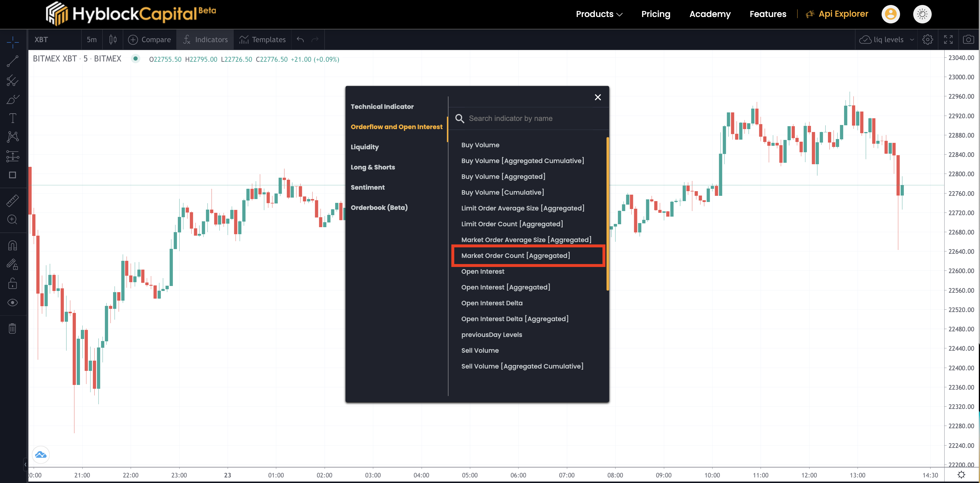Click the ruler measure tool

(13, 201)
